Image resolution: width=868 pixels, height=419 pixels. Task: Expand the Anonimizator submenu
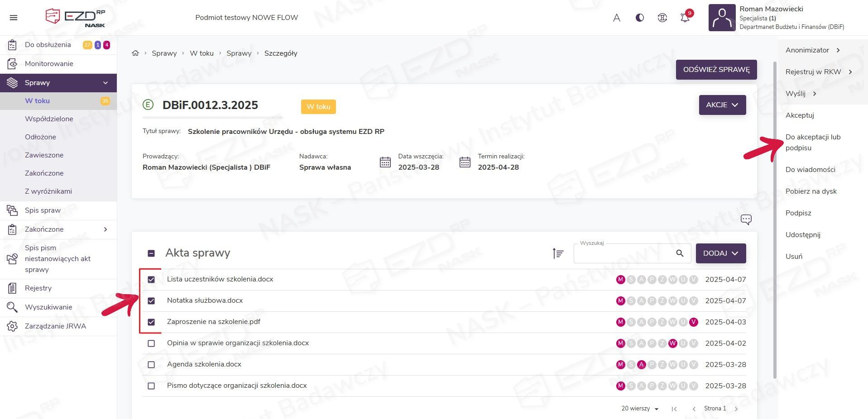pyautogui.click(x=812, y=50)
